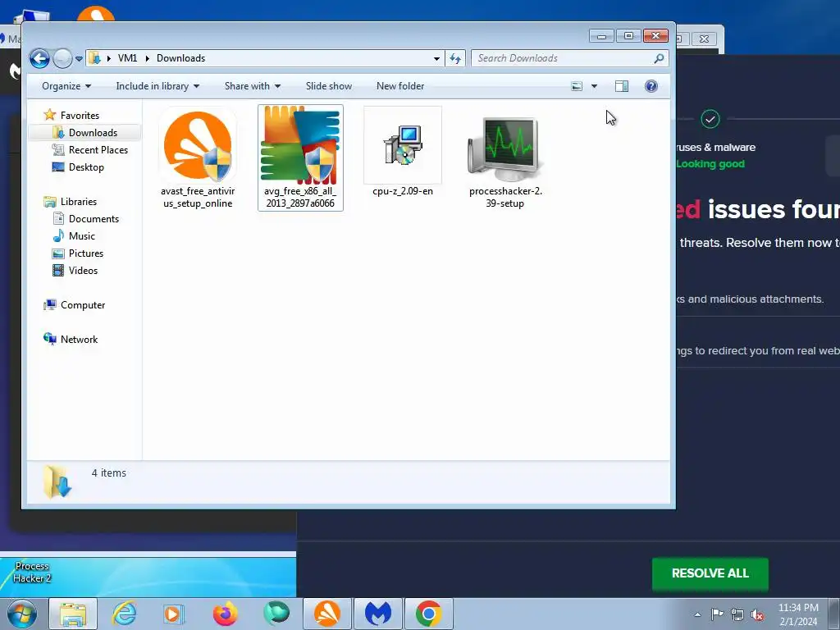
Task: Open the network tray icon
Action: click(x=737, y=614)
